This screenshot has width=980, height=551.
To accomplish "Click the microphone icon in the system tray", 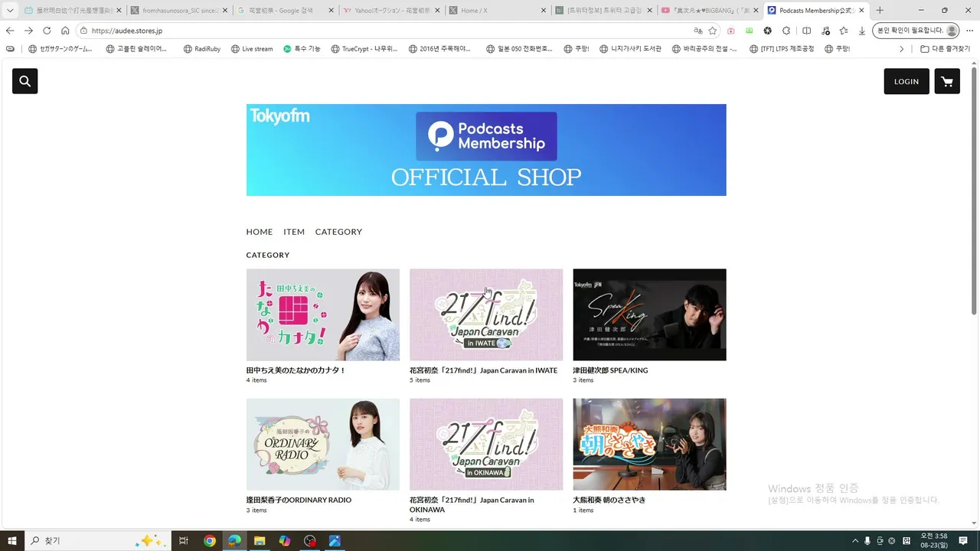I will 867,541.
